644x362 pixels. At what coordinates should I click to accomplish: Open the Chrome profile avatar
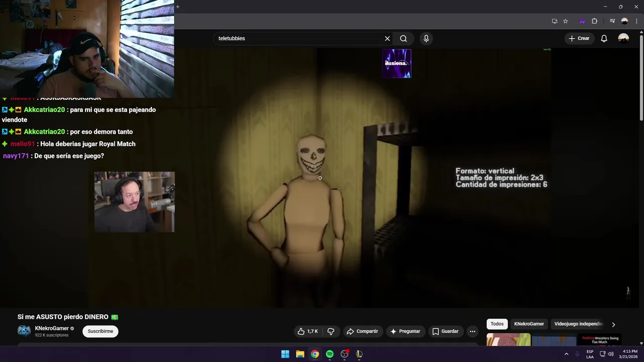tap(624, 21)
